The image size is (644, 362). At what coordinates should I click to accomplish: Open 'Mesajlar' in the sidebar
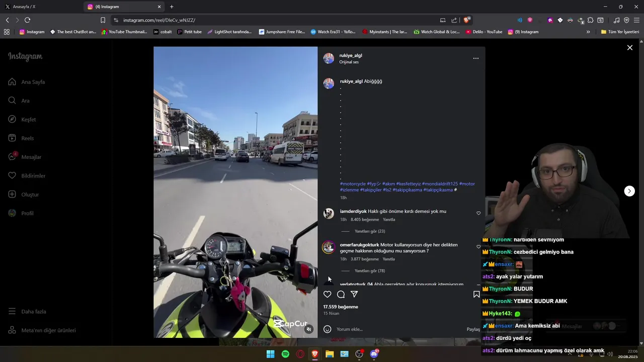tap(25, 157)
